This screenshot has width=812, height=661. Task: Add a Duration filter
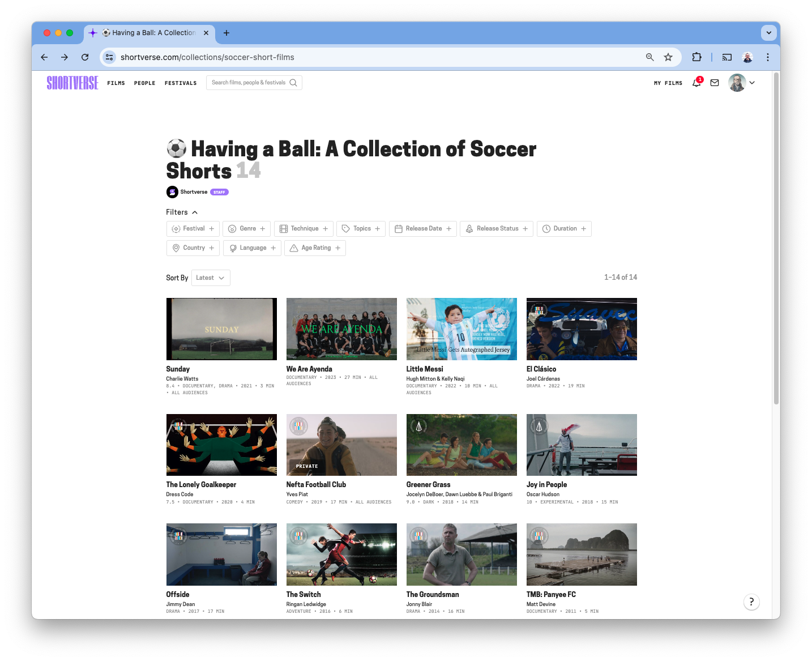pyautogui.click(x=563, y=229)
